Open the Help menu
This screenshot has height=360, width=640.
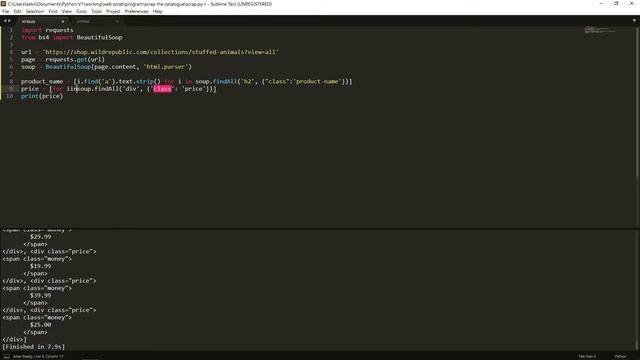click(158, 11)
